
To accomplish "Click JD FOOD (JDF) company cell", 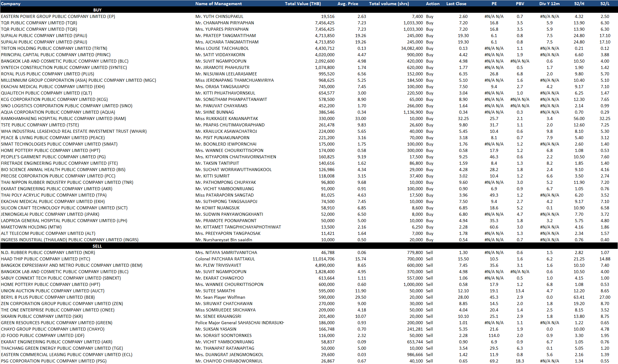I will point(43,335).
